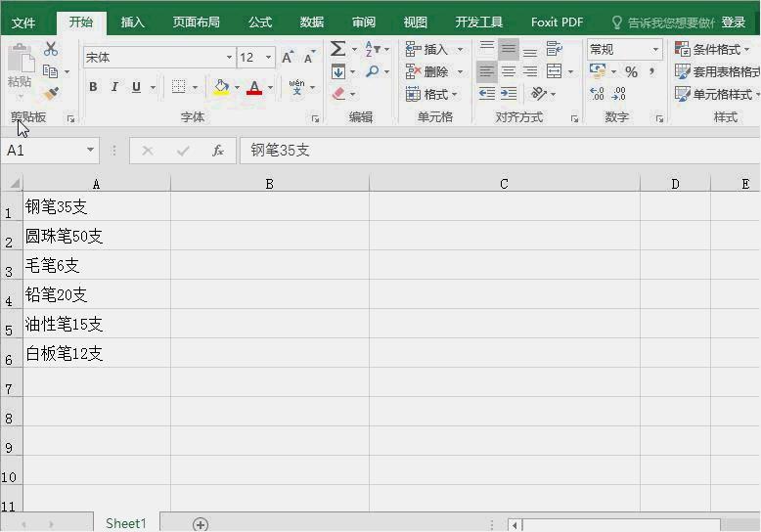Click the Cut scissors icon

[51, 49]
